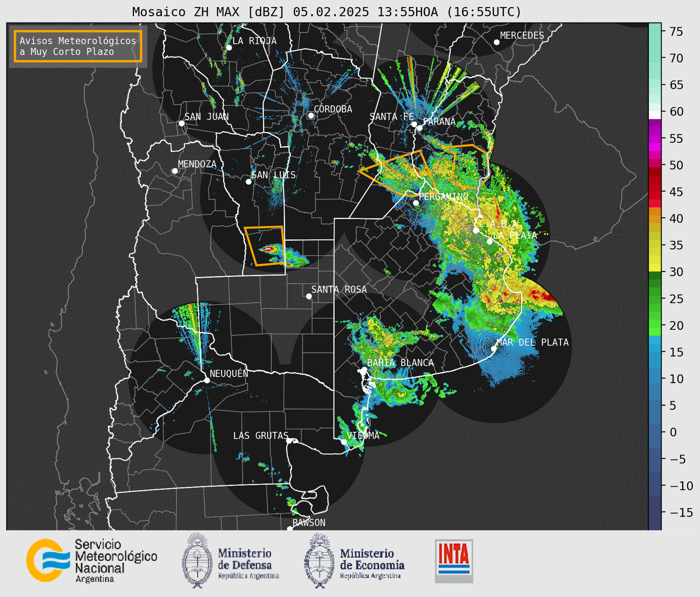This screenshot has width=700, height=597.
Task: Click the magenta storm core inside San Luis warning
Action: click(268, 249)
